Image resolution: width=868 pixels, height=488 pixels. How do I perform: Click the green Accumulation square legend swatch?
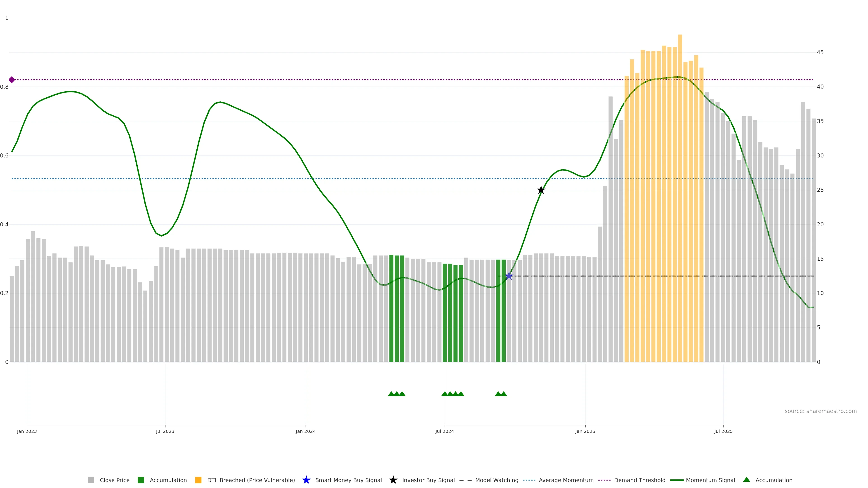click(x=141, y=480)
